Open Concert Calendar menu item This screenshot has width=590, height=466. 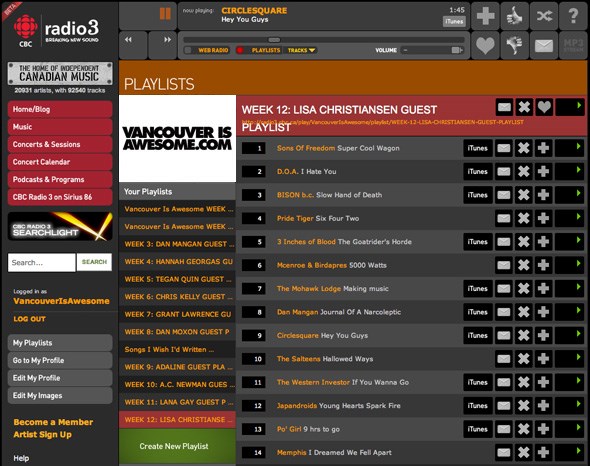[60, 162]
